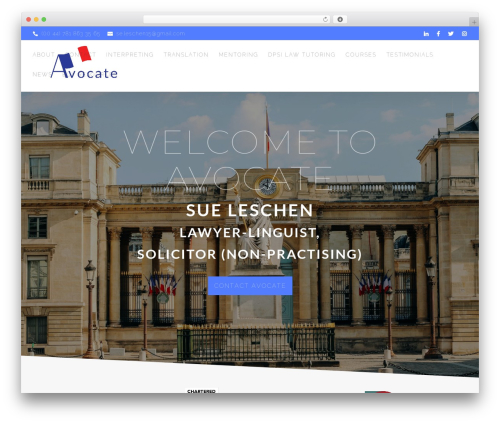Open the Mentoring menu item
The height and width of the screenshot is (423, 500).
click(x=238, y=54)
